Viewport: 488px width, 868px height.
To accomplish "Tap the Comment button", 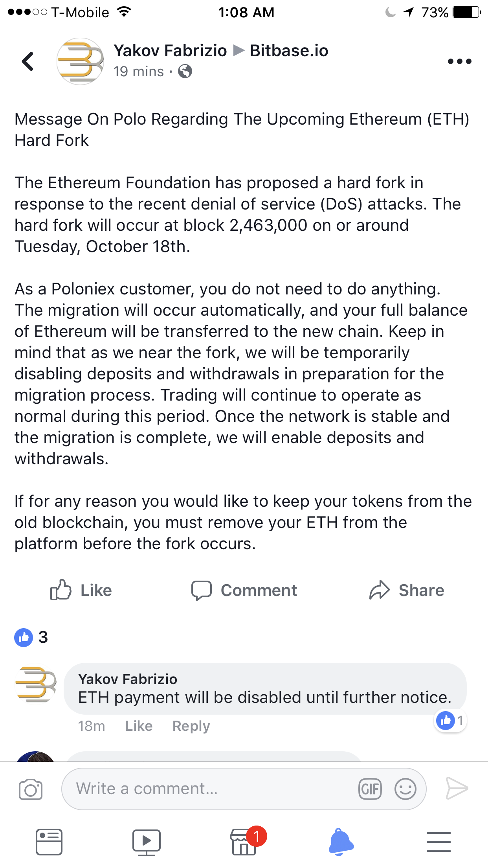I will (x=244, y=590).
